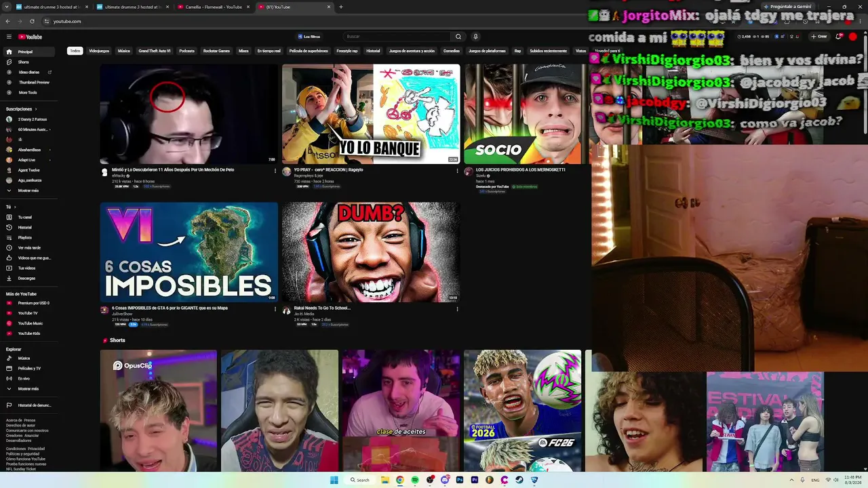Open Historial de denuncias flag item
This screenshot has width=868, height=488.
tap(30, 405)
